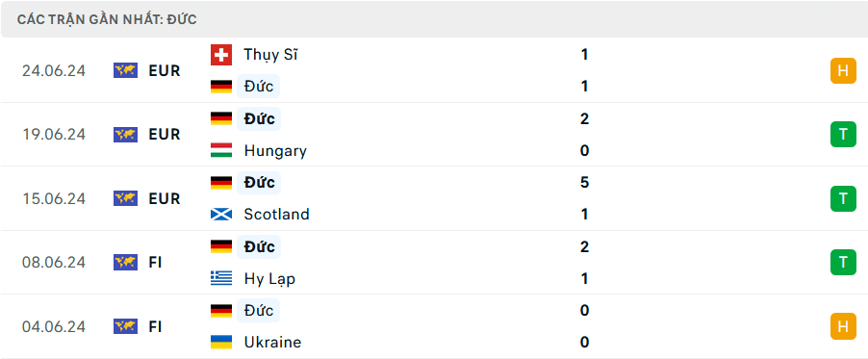Screen dimensions: 868x359
Task: Click the green T badge for Hy Lạp match
Action: click(843, 262)
